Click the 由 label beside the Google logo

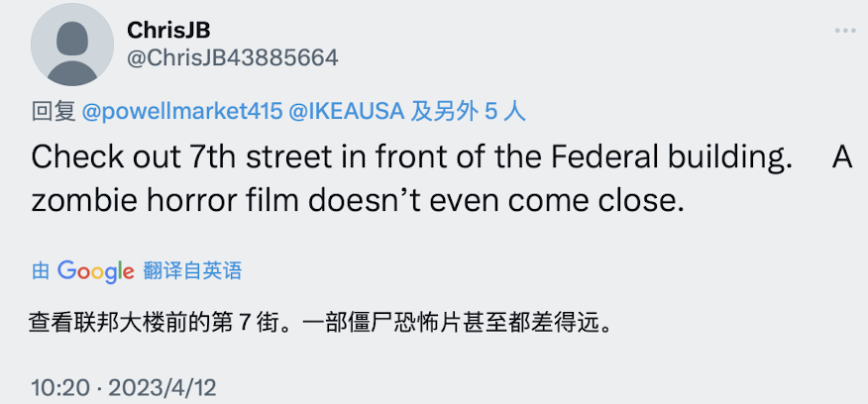coord(41,270)
